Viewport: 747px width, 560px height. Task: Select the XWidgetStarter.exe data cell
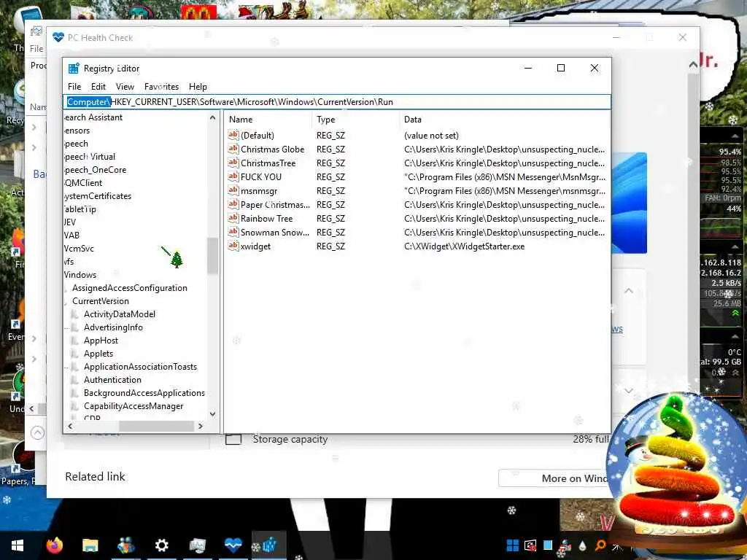[x=464, y=246]
